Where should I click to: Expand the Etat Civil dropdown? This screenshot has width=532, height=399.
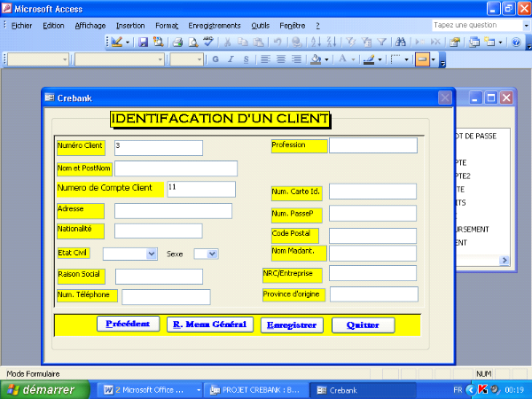click(x=153, y=254)
